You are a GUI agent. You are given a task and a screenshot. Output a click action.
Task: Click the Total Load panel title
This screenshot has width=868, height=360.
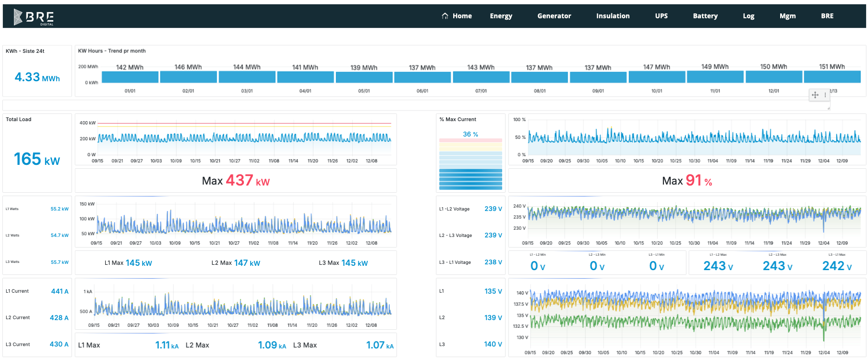point(18,119)
